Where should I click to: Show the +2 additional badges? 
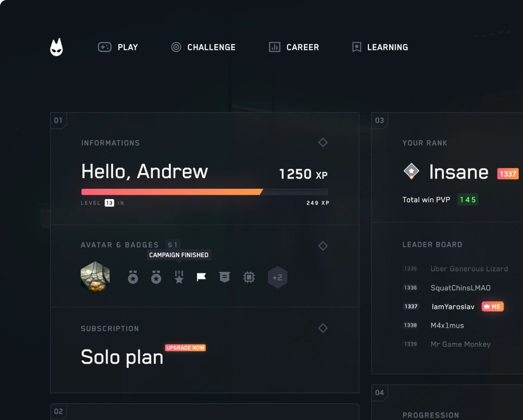pyautogui.click(x=277, y=277)
